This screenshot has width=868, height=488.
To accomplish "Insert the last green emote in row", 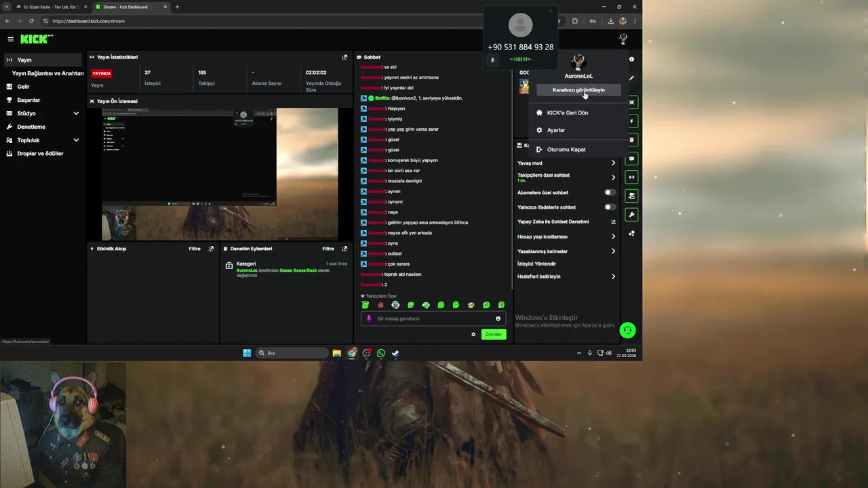I will [x=501, y=305].
